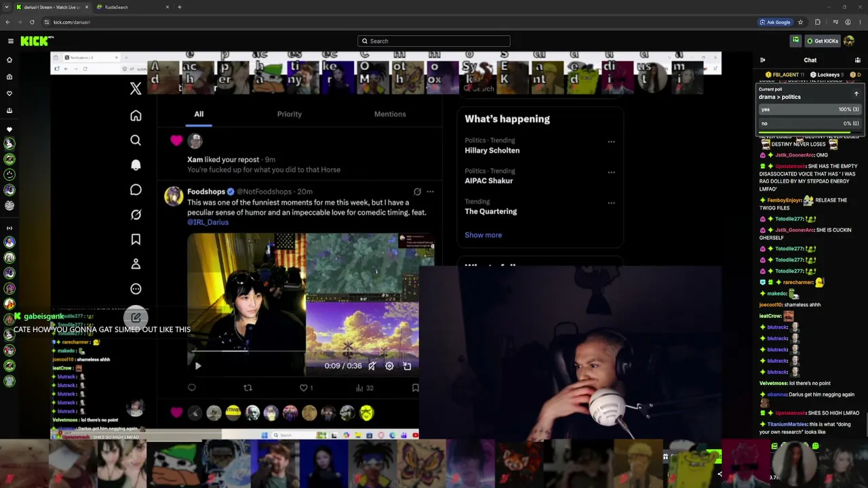Switch to the All notifications tab

click(x=199, y=114)
